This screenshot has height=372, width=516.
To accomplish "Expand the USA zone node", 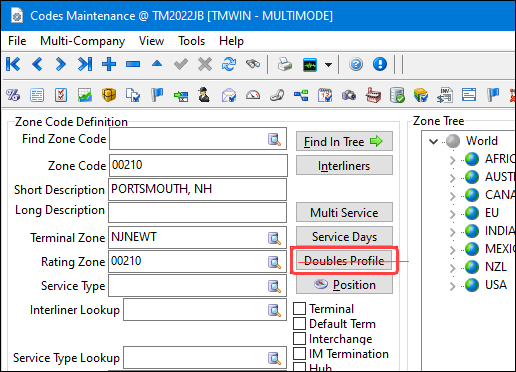I will pos(452,286).
